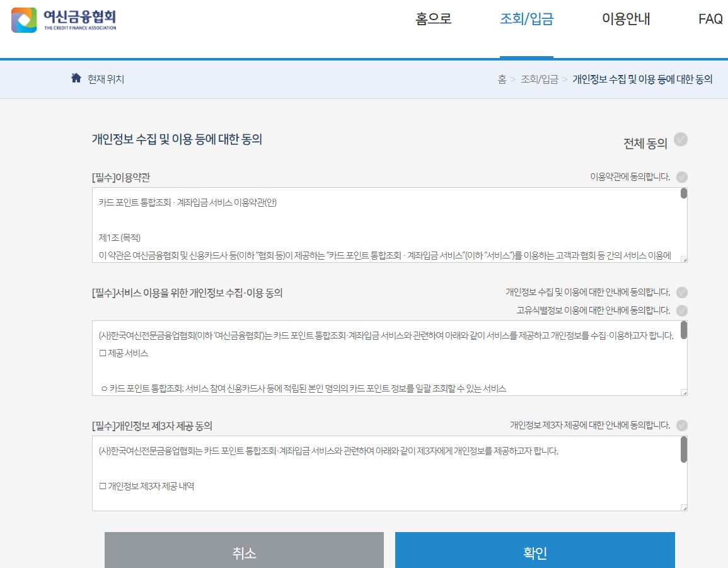Click the 개인정보 수집 breadcrumb label

[x=644, y=79]
